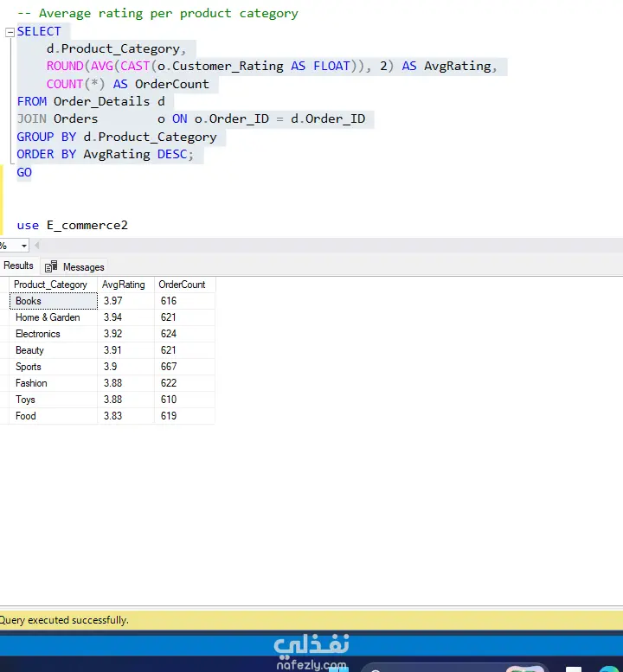Image resolution: width=623 pixels, height=672 pixels.
Task: Place cursor on the d.Product_Category line
Action: pos(116,48)
